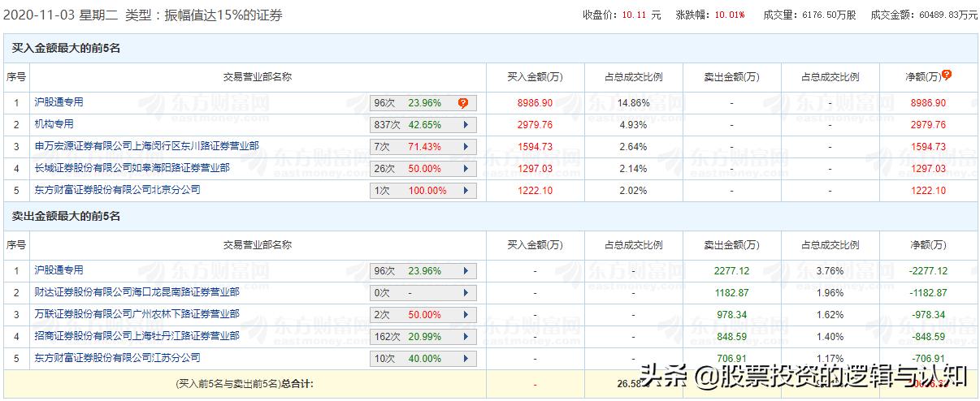Expand the 162次 20.99% history box
Screen dimensions: 980x401
click(x=423, y=337)
